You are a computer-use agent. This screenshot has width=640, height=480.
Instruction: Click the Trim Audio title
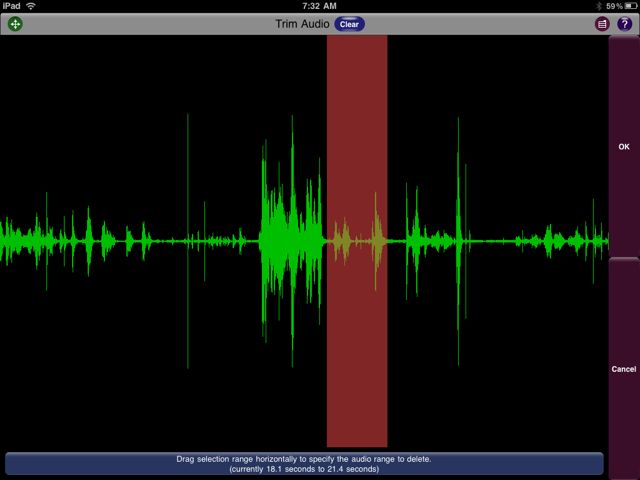[x=302, y=24]
